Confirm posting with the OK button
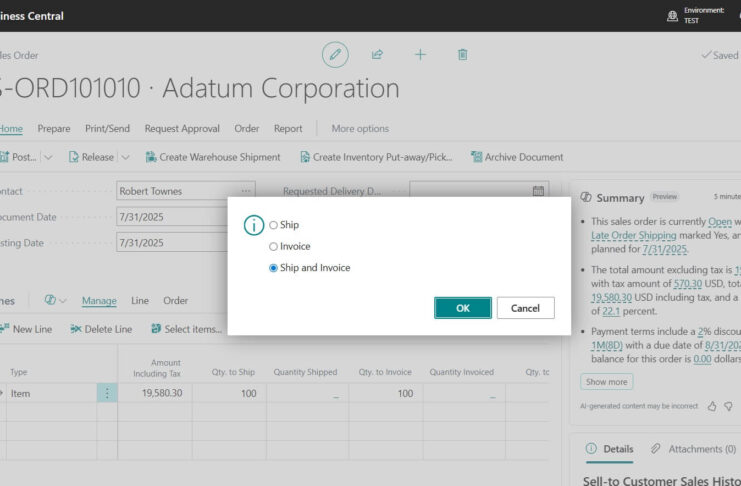This screenshot has width=741, height=486. tap(463, 308)
